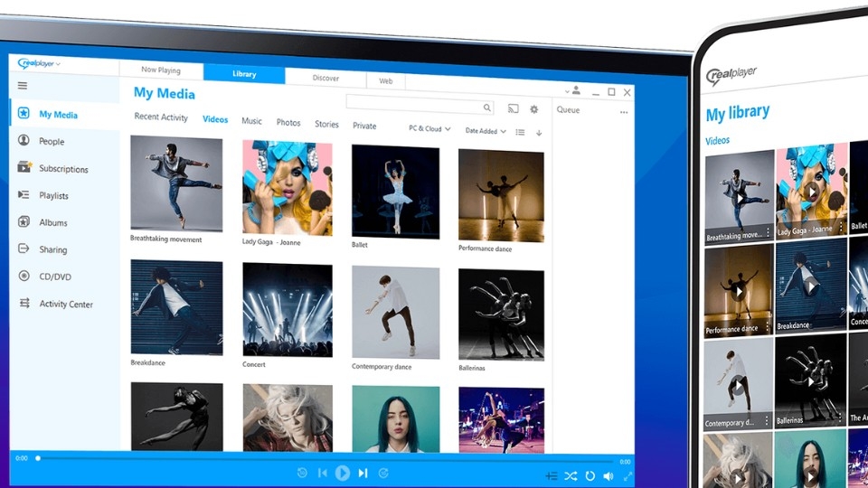
Task: Click the cast to device icon
Action: pos(514,108)
